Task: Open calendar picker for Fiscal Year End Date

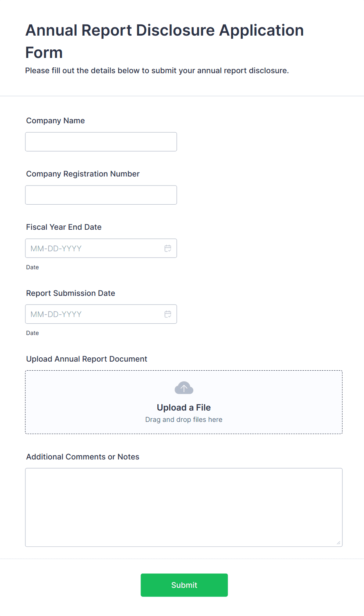Action: [168, 249]
